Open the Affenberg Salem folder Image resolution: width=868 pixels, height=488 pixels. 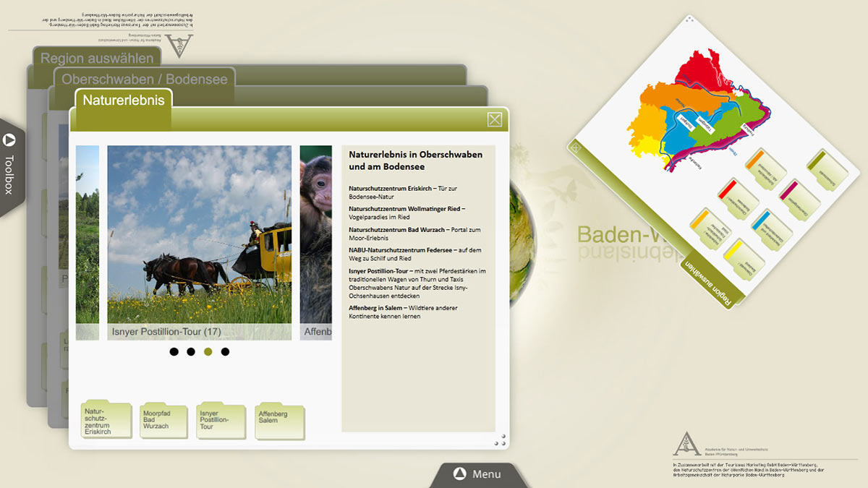(x=279, y=421)
